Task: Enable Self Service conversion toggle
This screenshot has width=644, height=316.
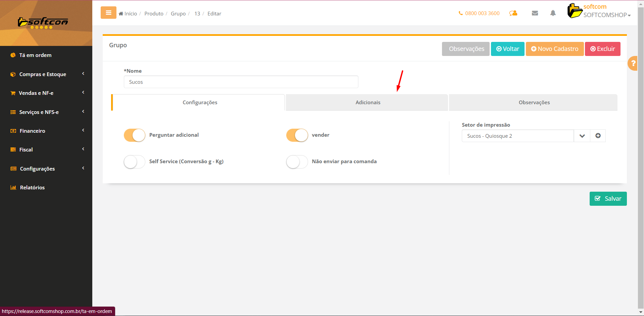Action: click(134, 162)
